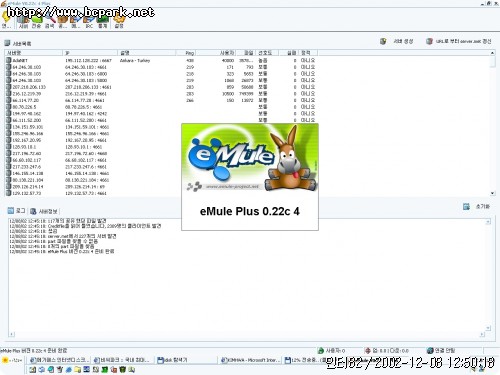This screenshot has width=500, height=375.
Task: Select the server row 209.126.214.14
Action: point(93,187)
